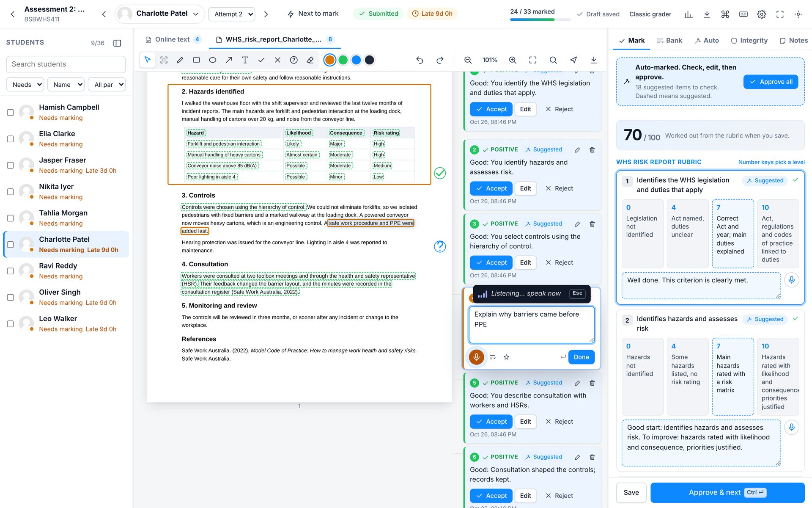
Task: Pick the blue annotation color
Action: point(356,60)
